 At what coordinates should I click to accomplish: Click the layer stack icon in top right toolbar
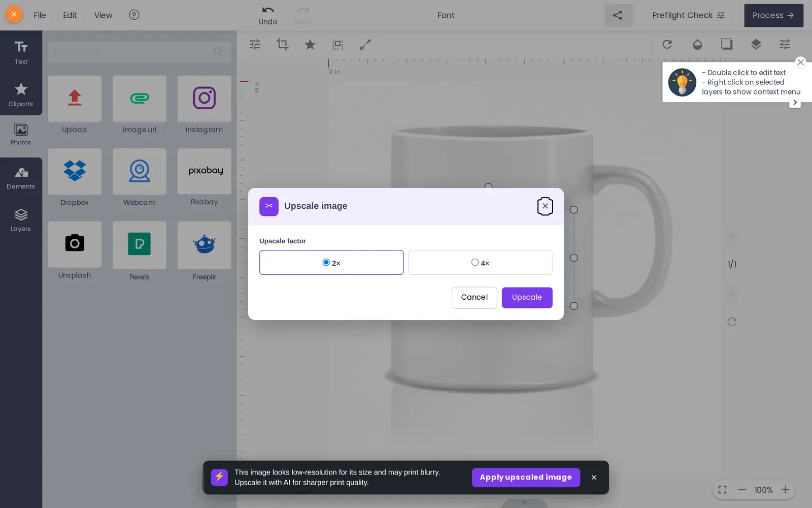(x=756, y=44)
